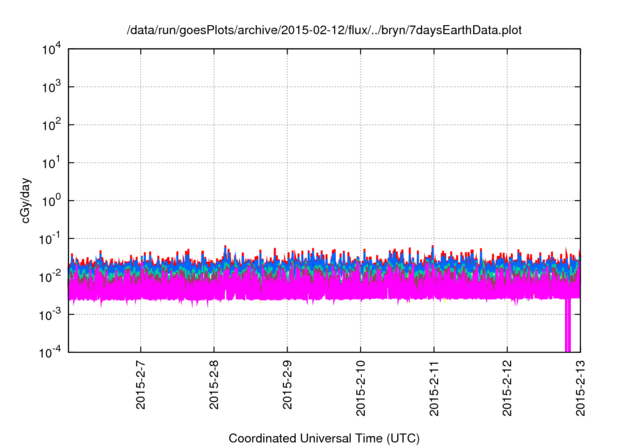Image resolution: width=640 pixels, height=448 pixels.
Task: Click the 10^3 y-axis tick label
Action: tap(51, 87)
